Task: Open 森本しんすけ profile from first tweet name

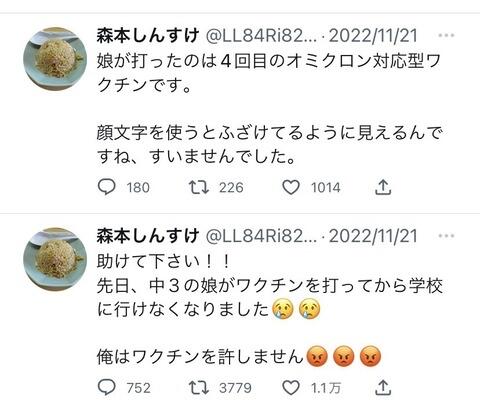Action: pos(148,35)
